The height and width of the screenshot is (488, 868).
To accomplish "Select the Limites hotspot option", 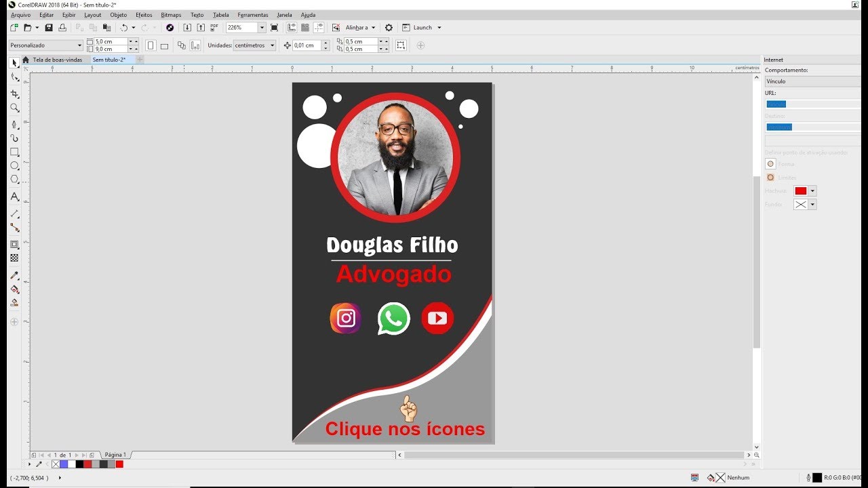I will pyautogui.click(x=770, y=178).
